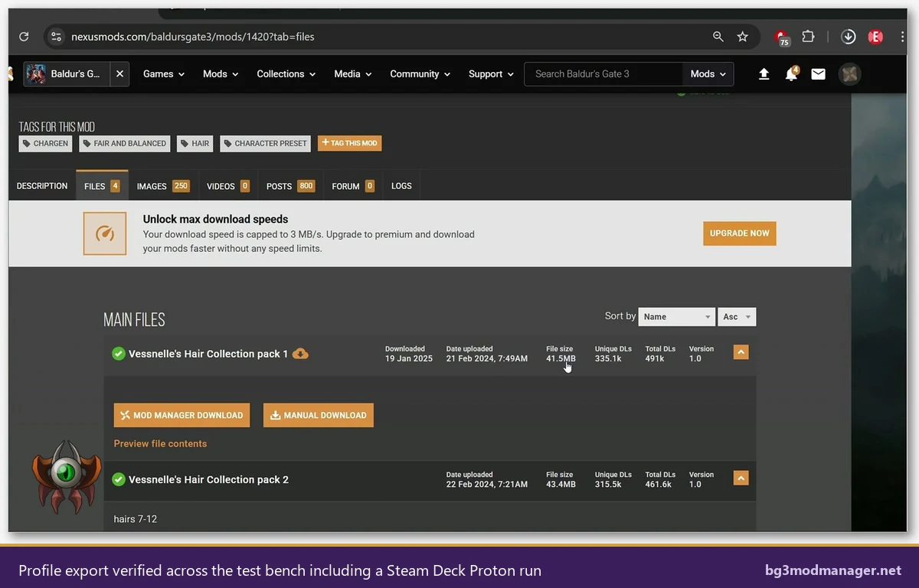919x588 pixels.
Task: Click the 315.5k unique downloads value
Action: click(x=608, y=484)
